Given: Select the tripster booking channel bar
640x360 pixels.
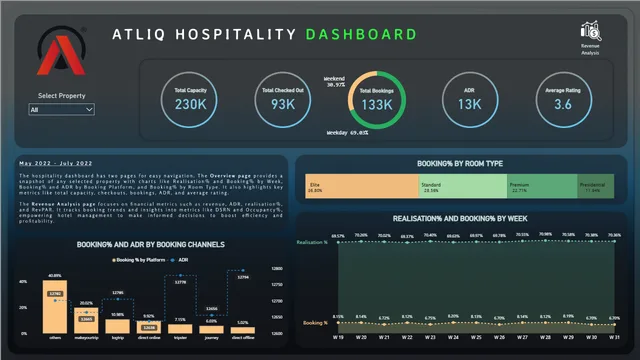Looking at the screenshot, I should pos(180,329).
